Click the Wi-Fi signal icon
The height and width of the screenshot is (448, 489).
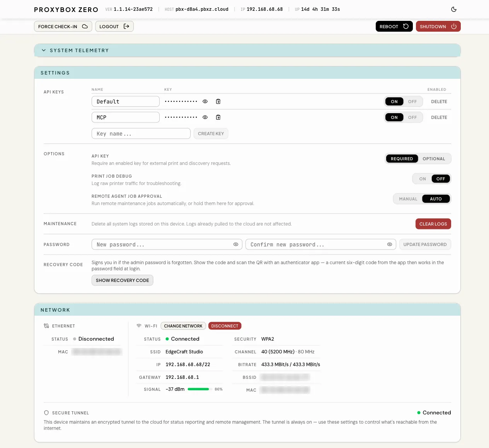point(139,326)
